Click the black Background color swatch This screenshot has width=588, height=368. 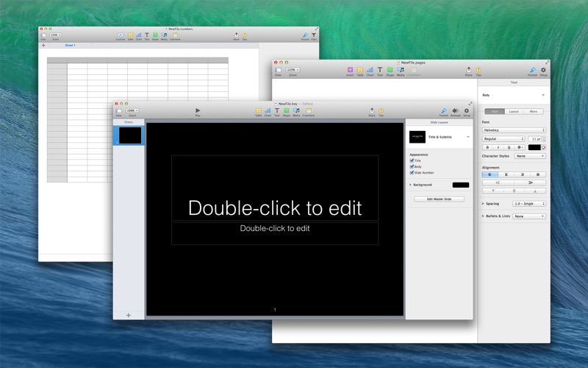pos(461,185)
